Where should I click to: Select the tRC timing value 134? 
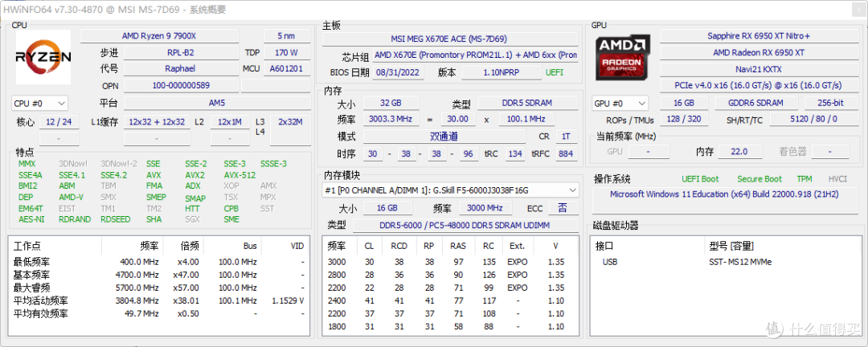[515, 153]
